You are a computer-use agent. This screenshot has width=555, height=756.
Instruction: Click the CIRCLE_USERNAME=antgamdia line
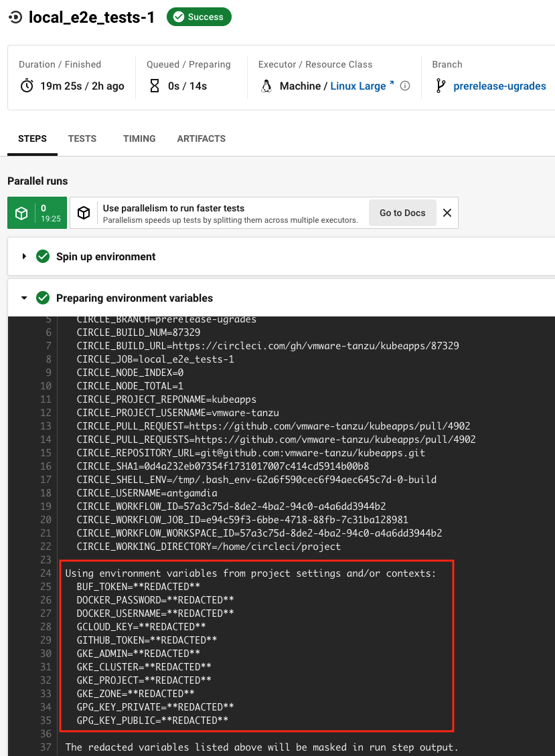[147, 493]
